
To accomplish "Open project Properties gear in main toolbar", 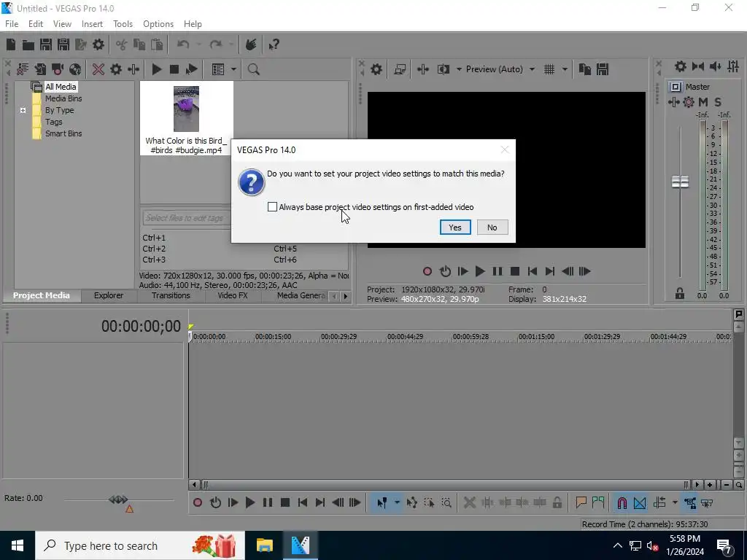I will tap(98, 44).
